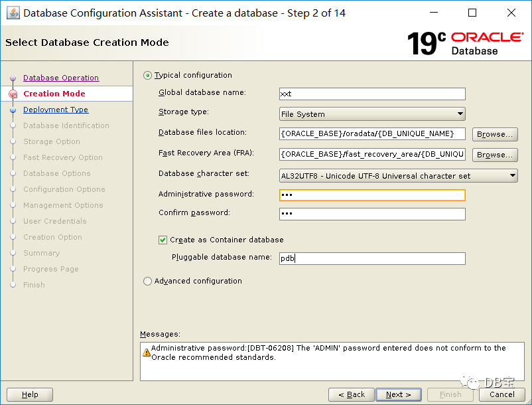Screen dimensions: 532x405
Task: Minimize the Database Configuration Assistant window
Action: click(434, 13)
